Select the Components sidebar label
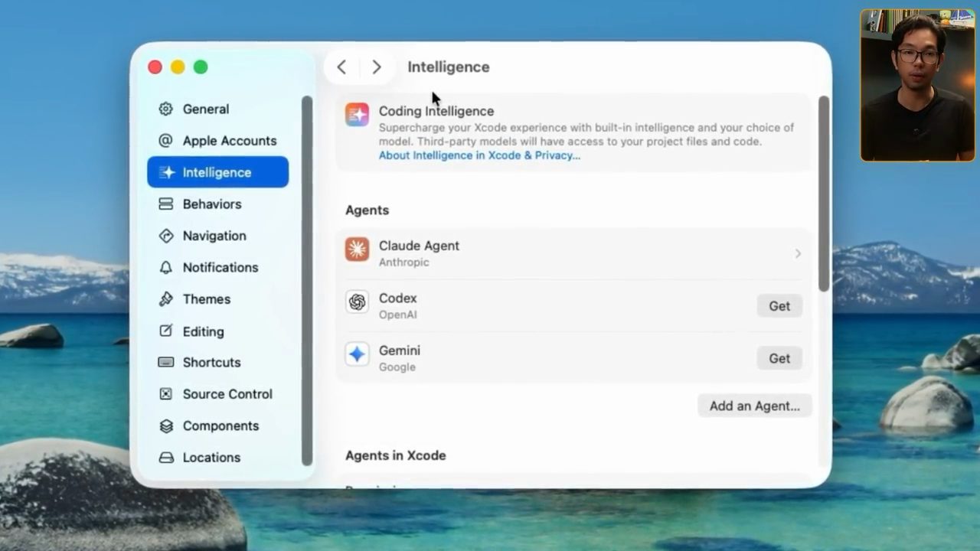 click(220, 425)
